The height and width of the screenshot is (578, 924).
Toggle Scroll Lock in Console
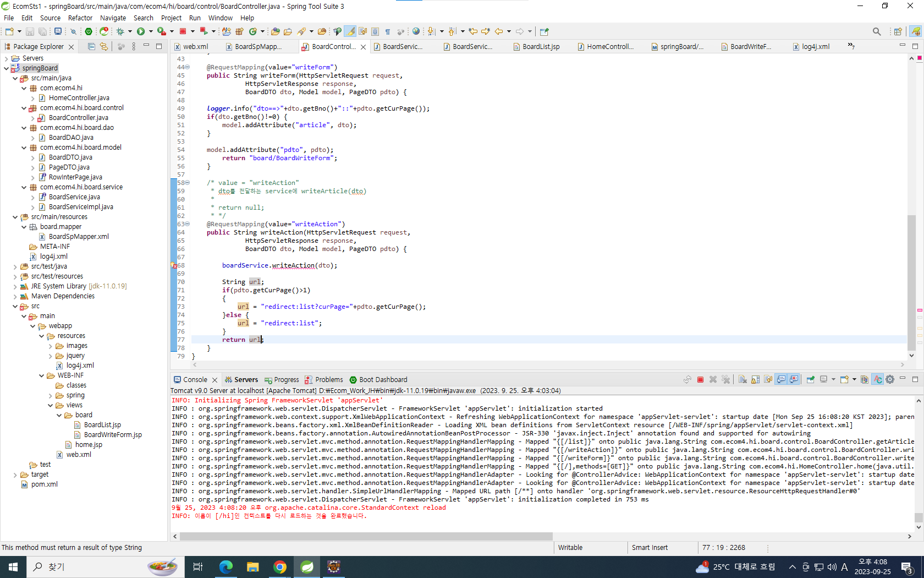[x=755, y=380]
